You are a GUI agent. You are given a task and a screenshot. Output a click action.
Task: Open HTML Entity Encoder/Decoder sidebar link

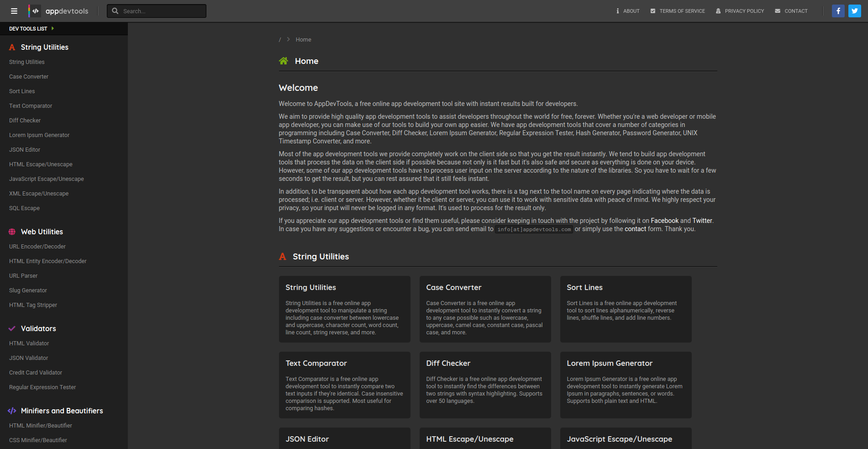click(48, 261)
